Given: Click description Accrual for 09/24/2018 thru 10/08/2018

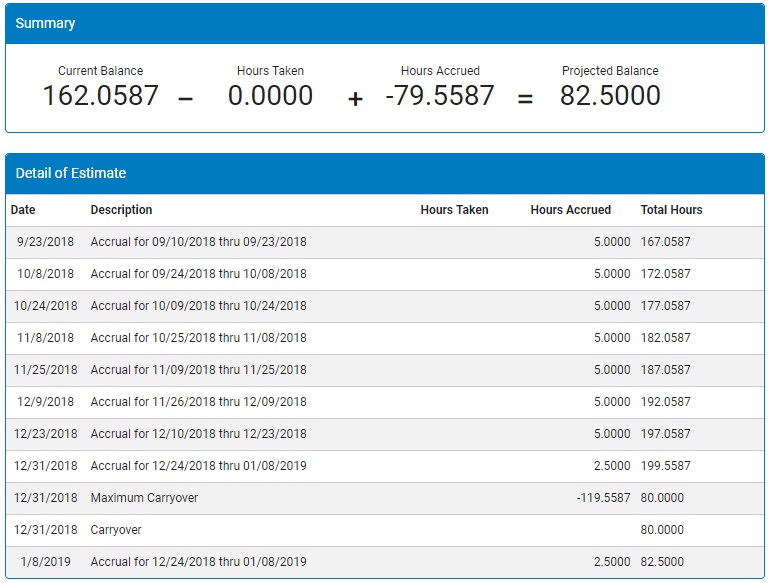Looking at the screenshot, I should pyautogui.click(x=198, y=274).
